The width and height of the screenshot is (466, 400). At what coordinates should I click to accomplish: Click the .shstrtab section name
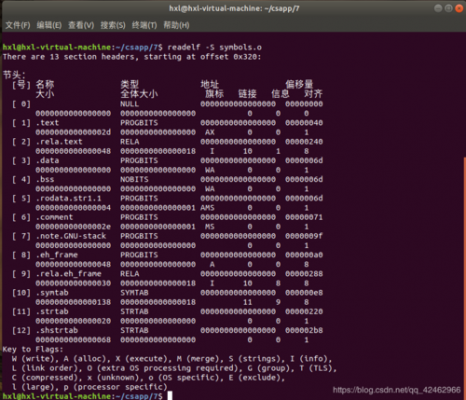coord(57,330)
